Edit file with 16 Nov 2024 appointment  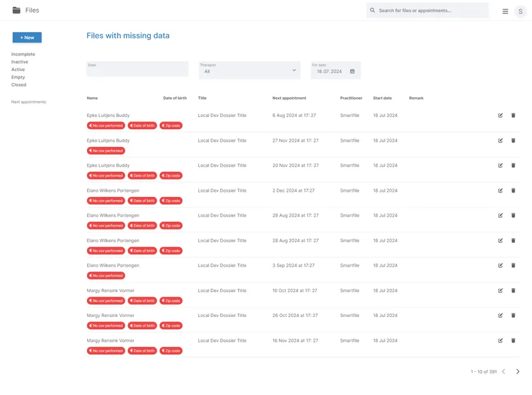[x=501, y=341]
